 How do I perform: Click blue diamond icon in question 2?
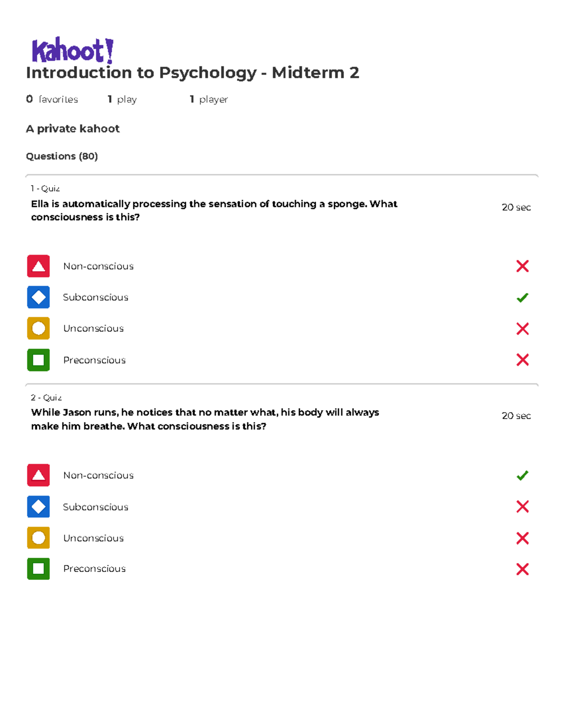(x=38, y=507)
